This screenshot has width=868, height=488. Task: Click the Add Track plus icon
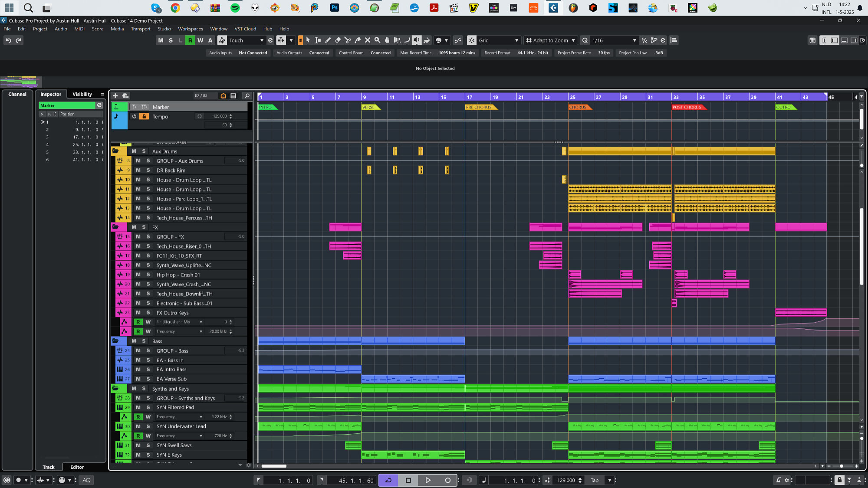point(115,96)
